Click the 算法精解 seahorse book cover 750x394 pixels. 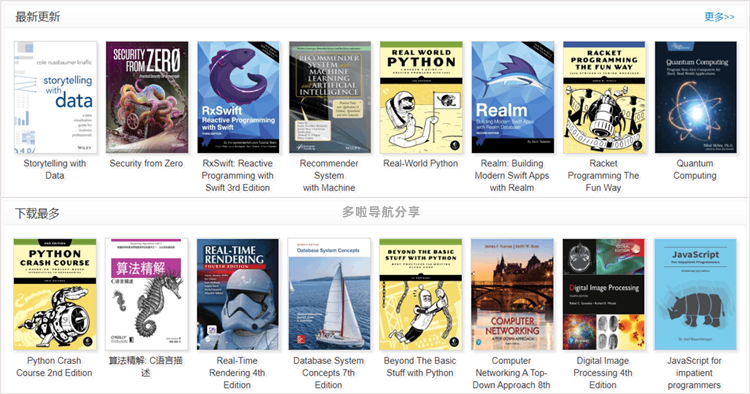(146, 294)
